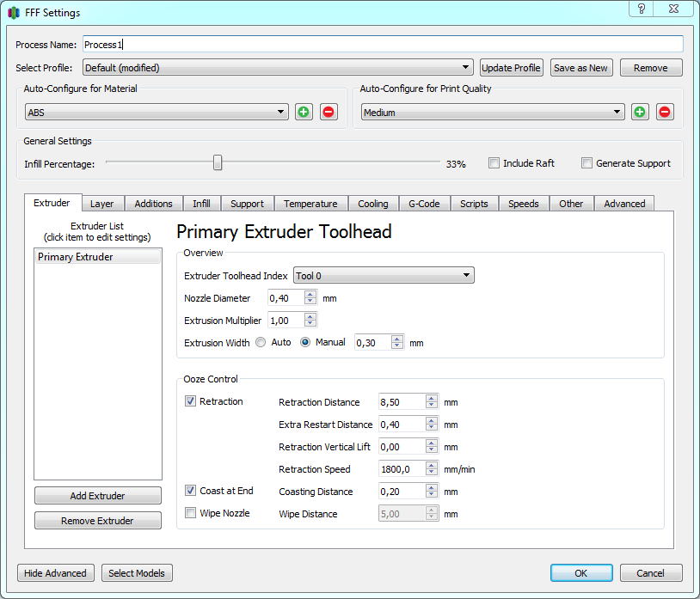Enable the Generate Support checkbox

pos(586,163)
